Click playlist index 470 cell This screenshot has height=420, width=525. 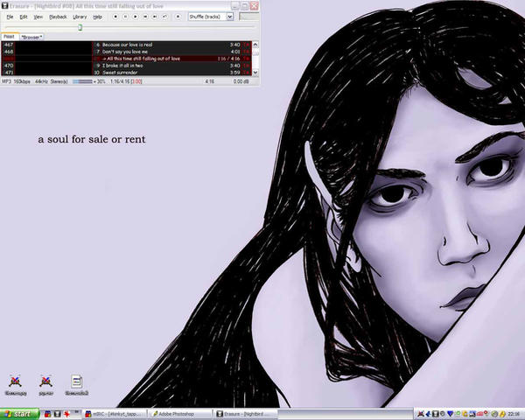pyautogui.click(x=9, y=66)
